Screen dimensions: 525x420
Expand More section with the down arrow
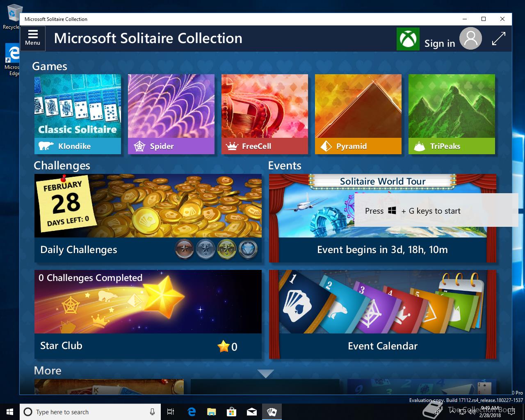click(x=265, y=374)
